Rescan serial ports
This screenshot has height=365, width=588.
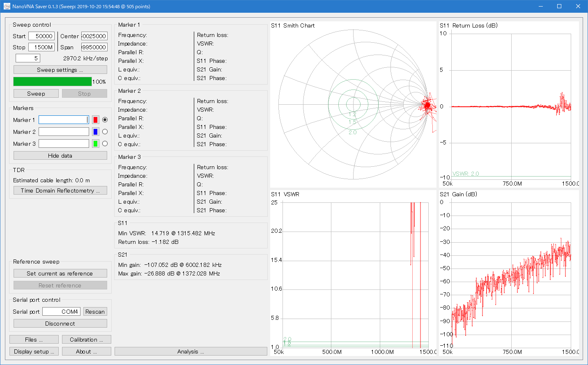click(x=95, y=312)
